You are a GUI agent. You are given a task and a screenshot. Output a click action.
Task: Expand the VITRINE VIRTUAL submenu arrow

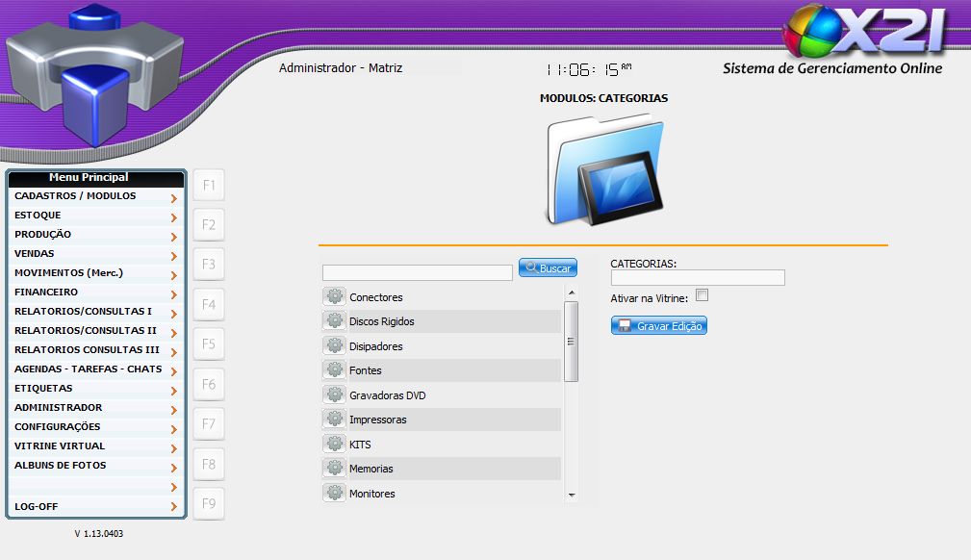pos(173,448)
